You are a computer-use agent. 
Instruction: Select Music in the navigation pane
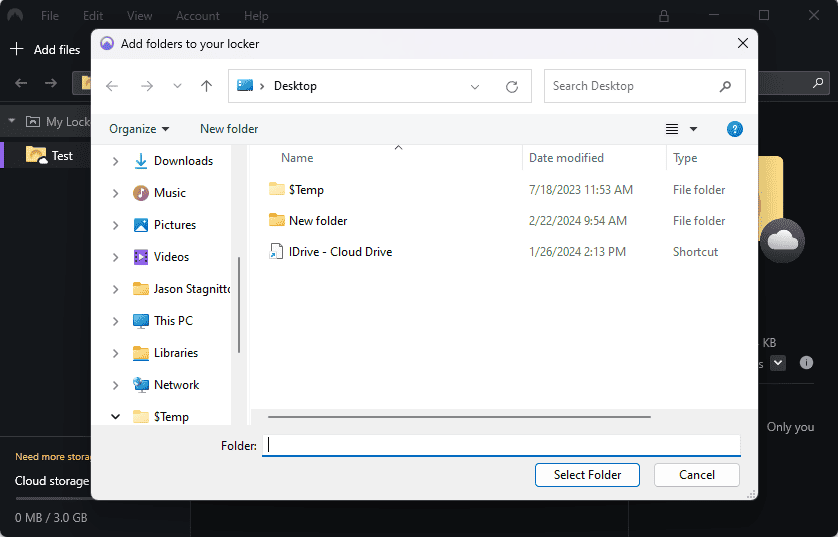coord(159,193)
